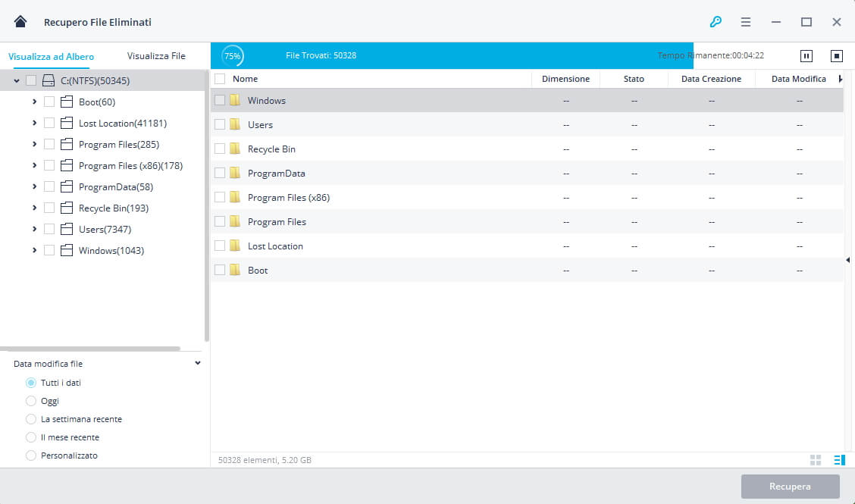Tick the Windows(1043) tree checkbox
855x504 pixels.
pyautogui.click(x=49, y=250)
